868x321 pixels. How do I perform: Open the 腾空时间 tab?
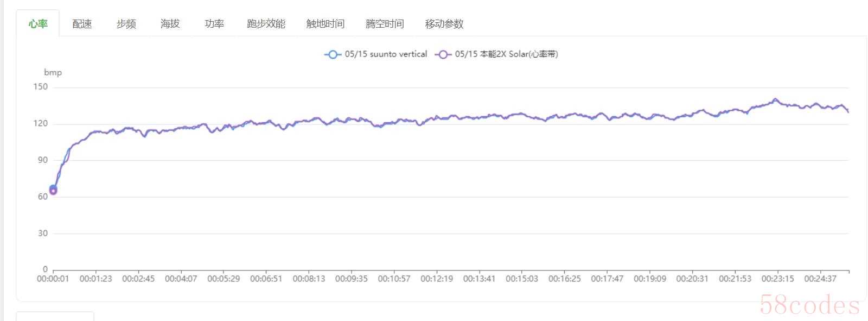(385, 24)
